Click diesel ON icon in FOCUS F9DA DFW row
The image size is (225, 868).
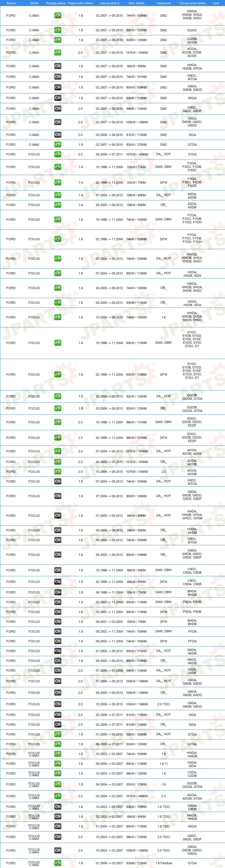58,612
